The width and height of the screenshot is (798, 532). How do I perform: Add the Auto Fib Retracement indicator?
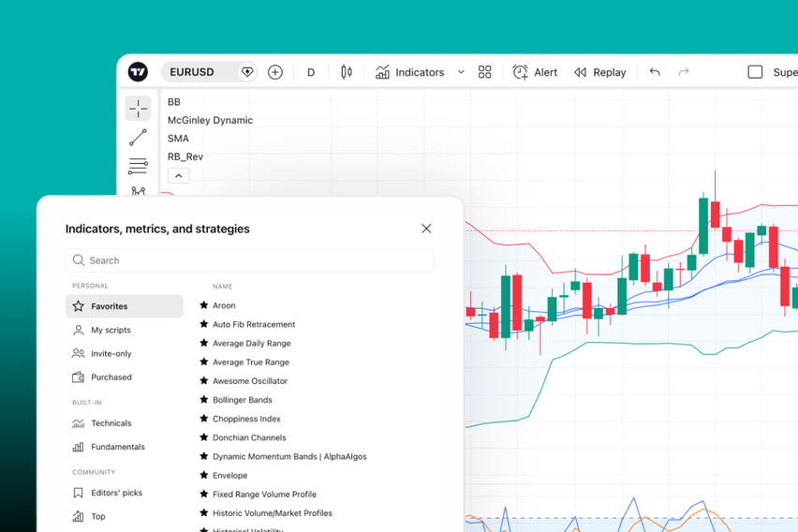[254, 324]
